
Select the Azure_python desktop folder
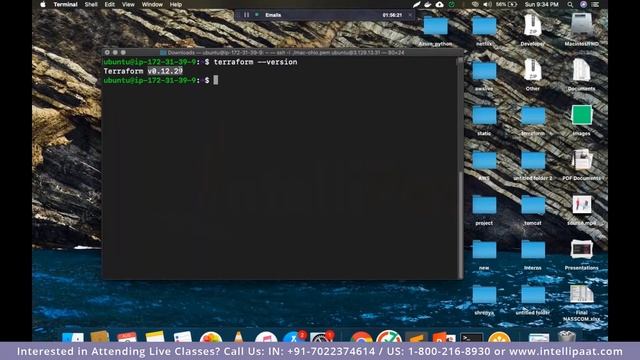click(x=436, y=26)
